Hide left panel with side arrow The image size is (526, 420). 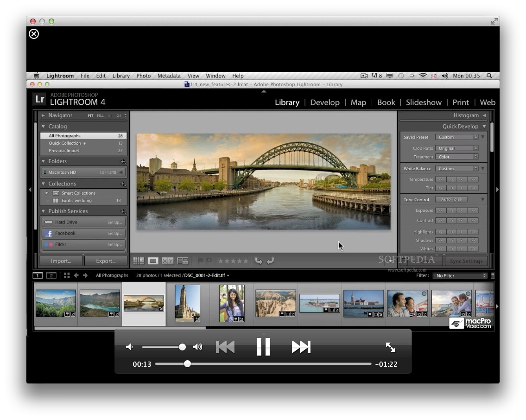tap(30, 190)
